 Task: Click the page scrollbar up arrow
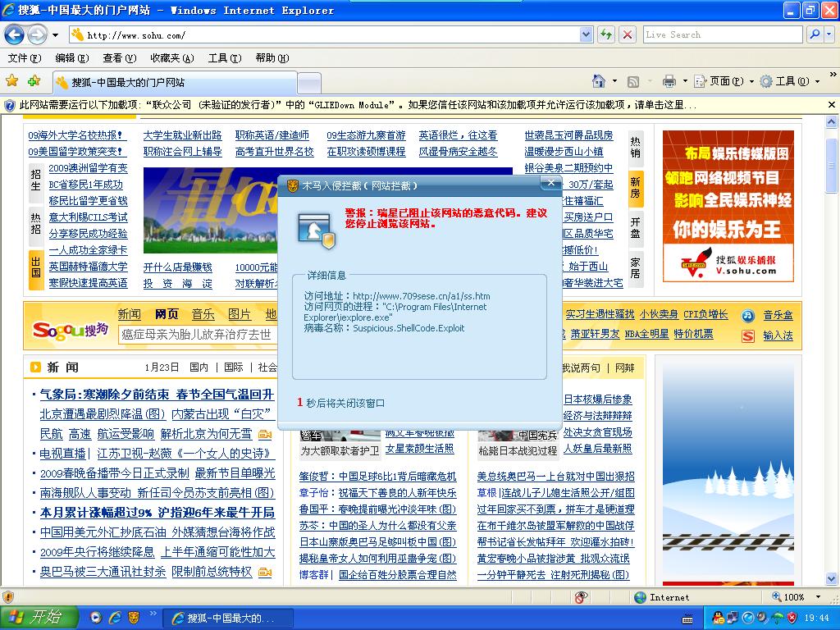[x=832, y=122]
